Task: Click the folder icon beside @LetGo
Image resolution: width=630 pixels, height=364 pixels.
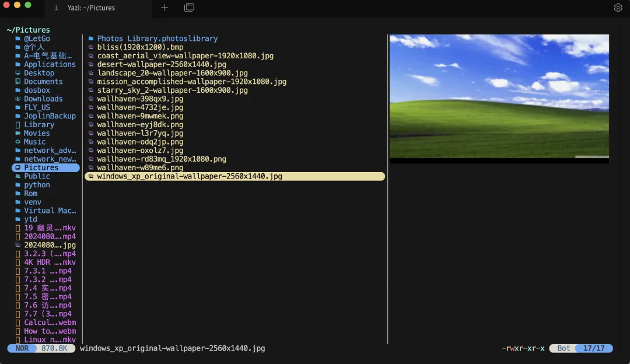Action: [x=17, y=38]
